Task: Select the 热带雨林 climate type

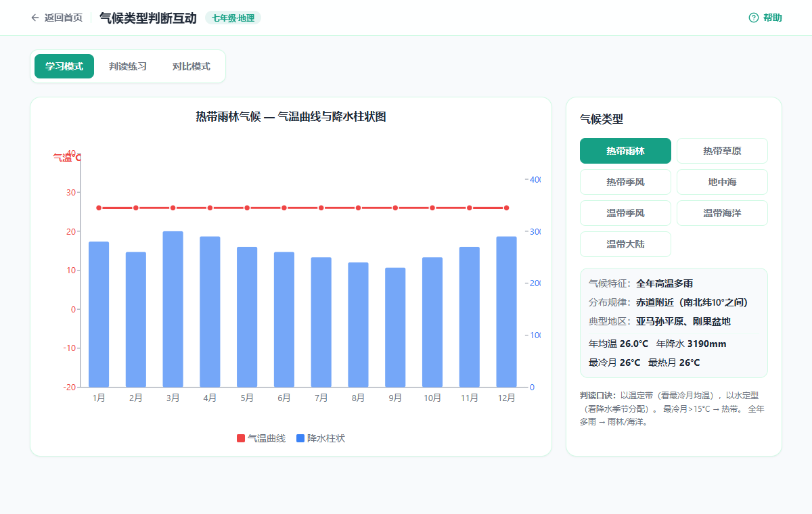Action: click(625, 151)
